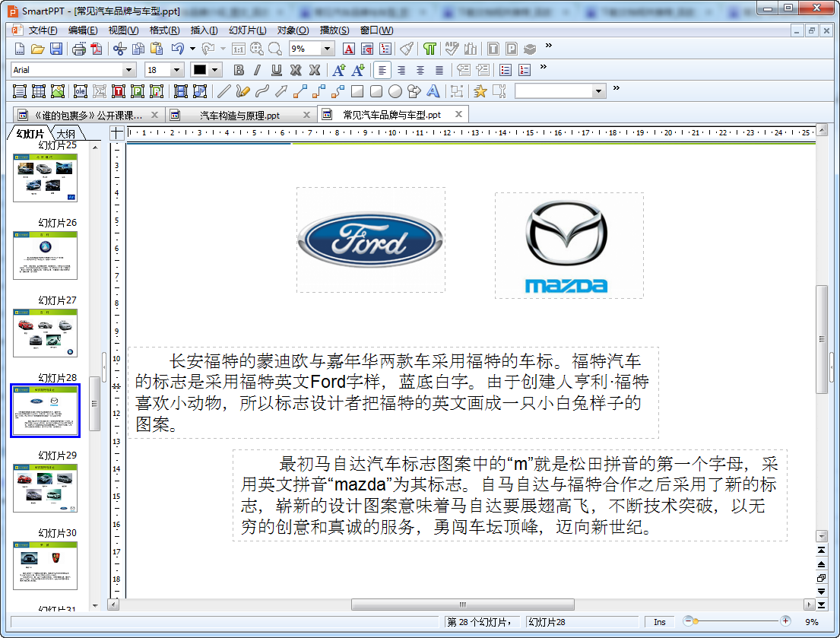Viewport: 840px width, 638px height.
Task: Print the presentation
Action: click(79, 49)
